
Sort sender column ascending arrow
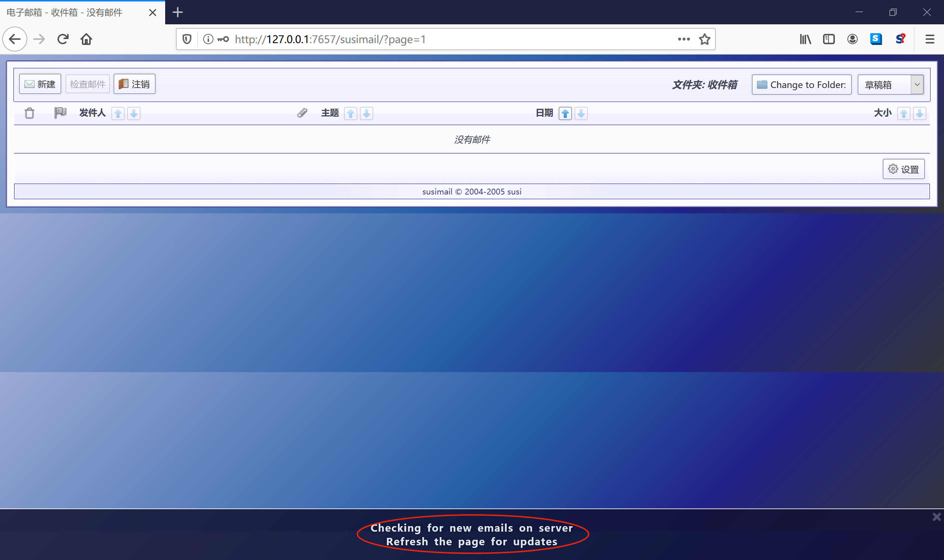pyautogui.click(x=118, y=113)
